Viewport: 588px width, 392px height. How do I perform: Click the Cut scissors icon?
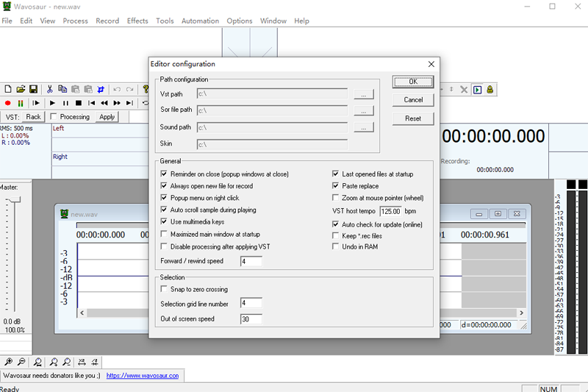pos(50,89)
